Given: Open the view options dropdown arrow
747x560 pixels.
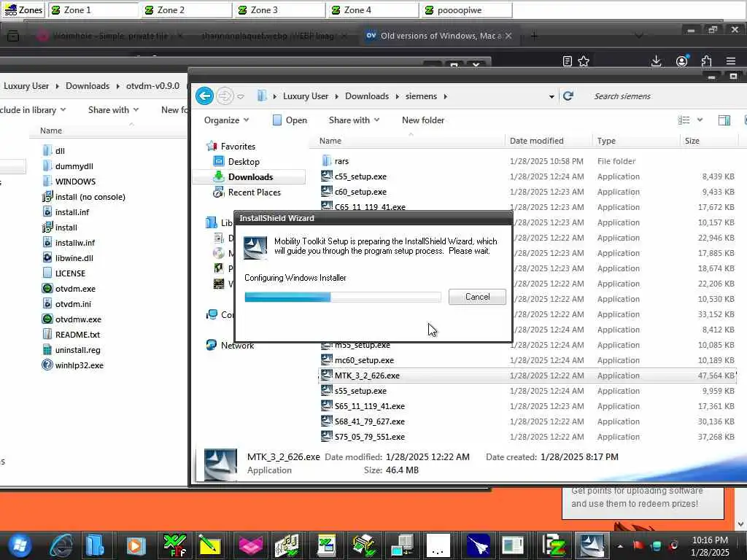Looking at the screenshot, I should pyautogui.click(x=700, y=120).
